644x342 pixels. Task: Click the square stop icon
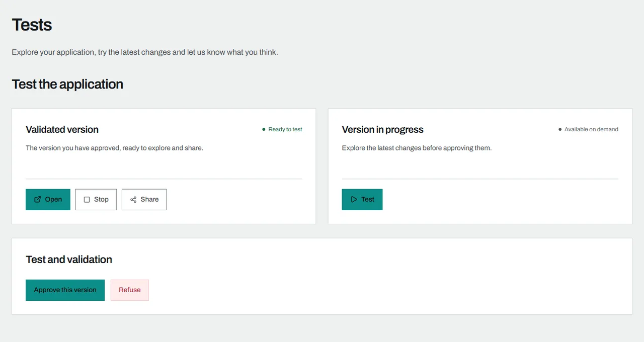87,200
